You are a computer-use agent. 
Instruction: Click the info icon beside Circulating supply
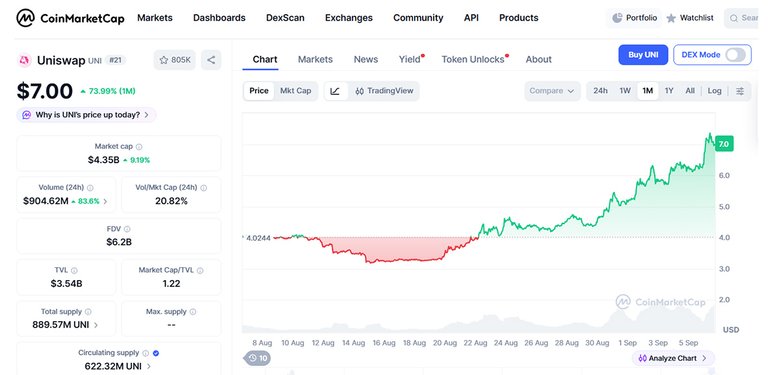click(x=145, y=353)
